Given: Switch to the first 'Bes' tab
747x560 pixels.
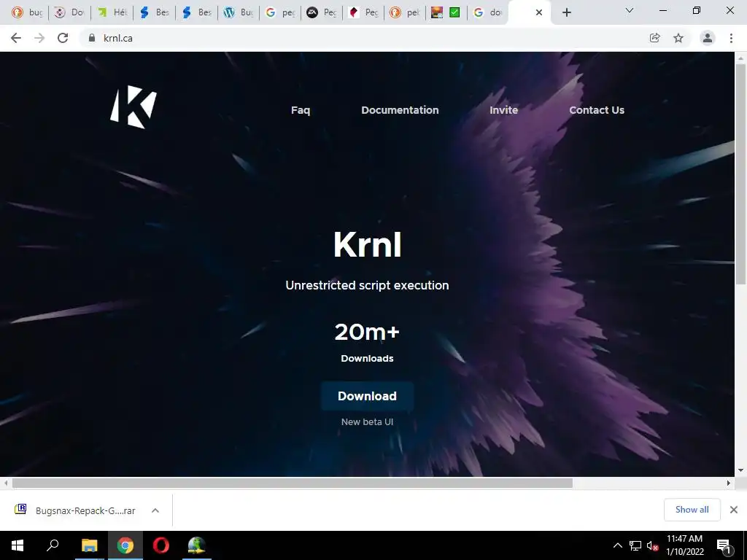Looking at the screenshot, I should [155, 12].
